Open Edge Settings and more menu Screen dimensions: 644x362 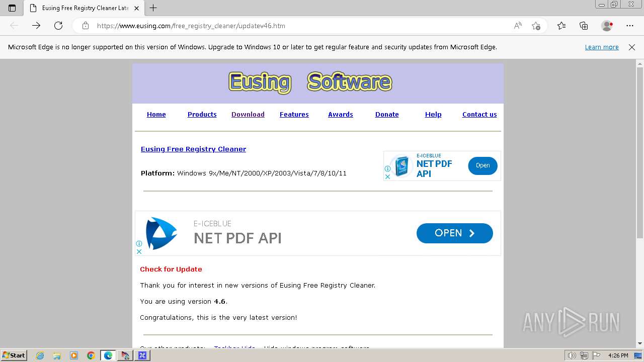click(x=630, y=26)
